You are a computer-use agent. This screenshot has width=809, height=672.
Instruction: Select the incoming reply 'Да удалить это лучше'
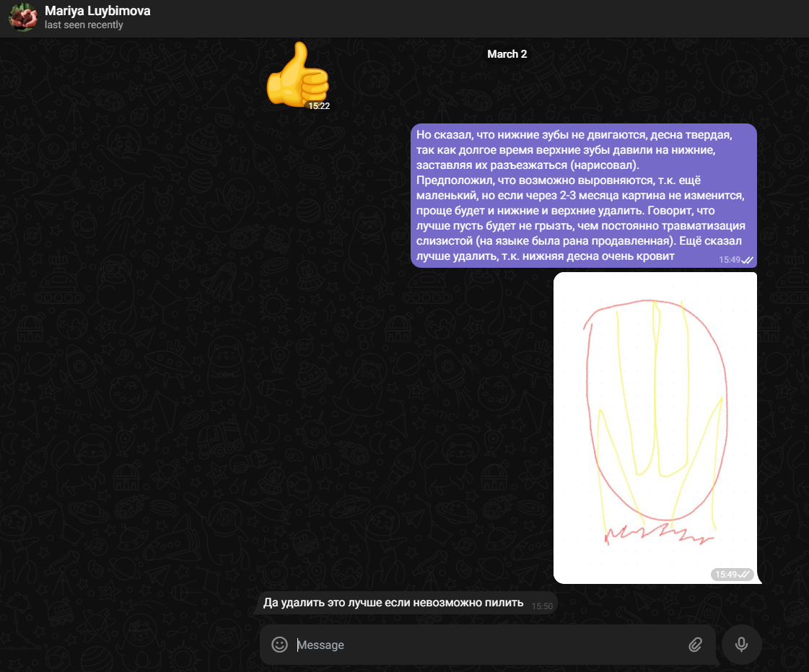(393, 603)
